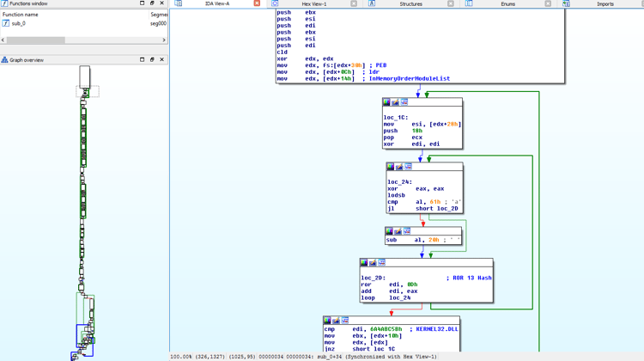Click the 'KERNEL32.DLL' comment
This screenshot has height=361, width=644.
(437, 329)
